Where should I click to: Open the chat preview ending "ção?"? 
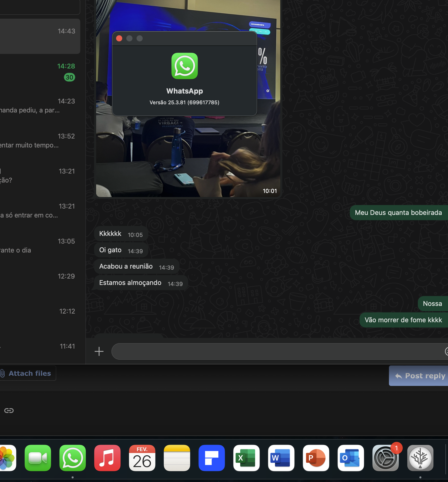pos(40,176)
